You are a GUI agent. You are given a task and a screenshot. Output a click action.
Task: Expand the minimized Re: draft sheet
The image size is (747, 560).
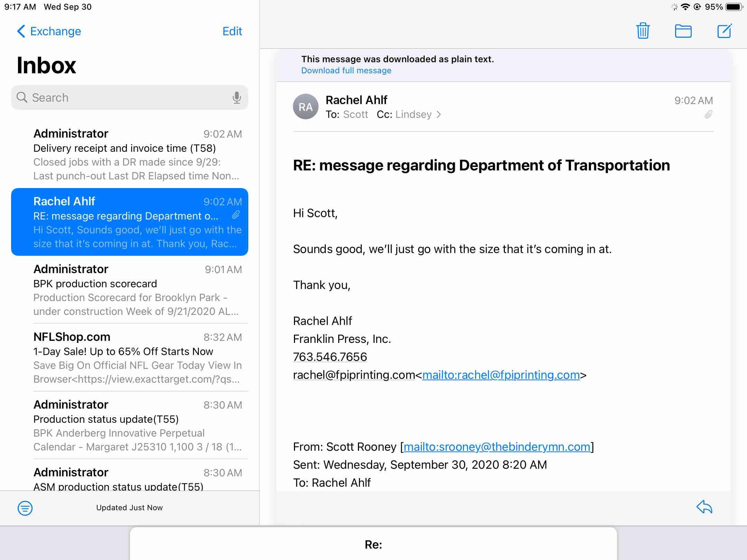click(373, 544)
